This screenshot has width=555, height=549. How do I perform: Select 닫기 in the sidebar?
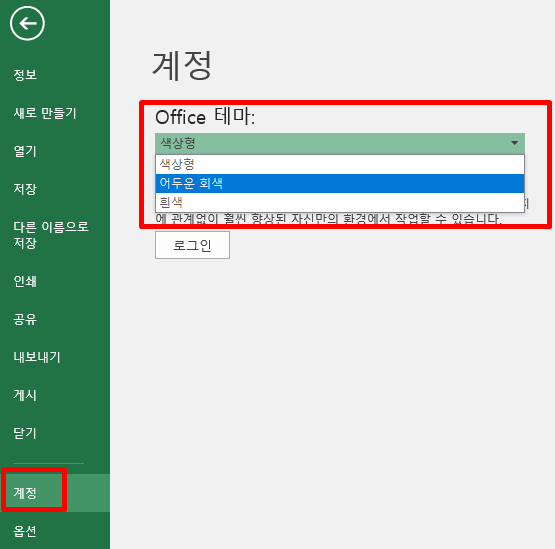pyautogui.click(x=25, y=433)
